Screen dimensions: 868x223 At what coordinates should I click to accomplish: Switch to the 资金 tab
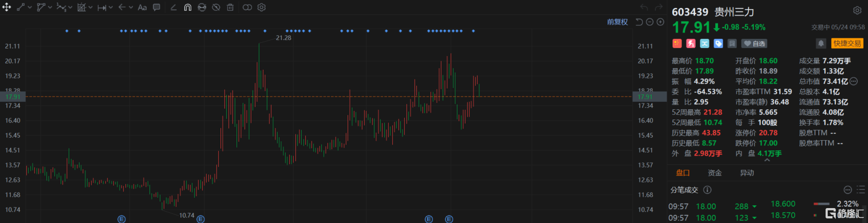(715, 173)
